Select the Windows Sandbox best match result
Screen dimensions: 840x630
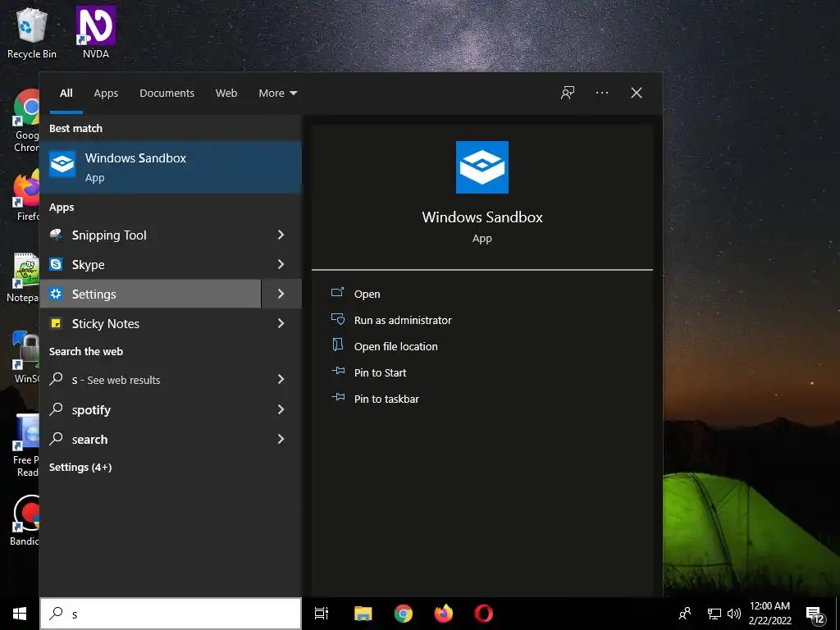[171, 167]
